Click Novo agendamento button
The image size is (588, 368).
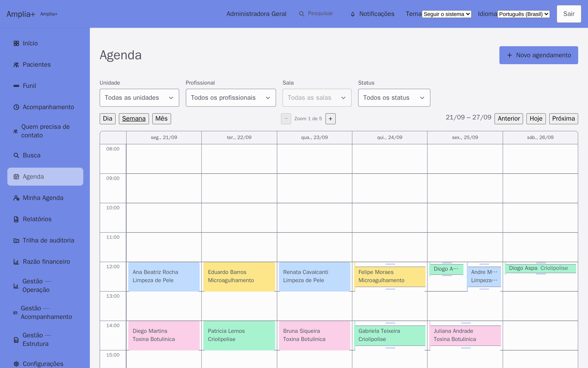538,55
